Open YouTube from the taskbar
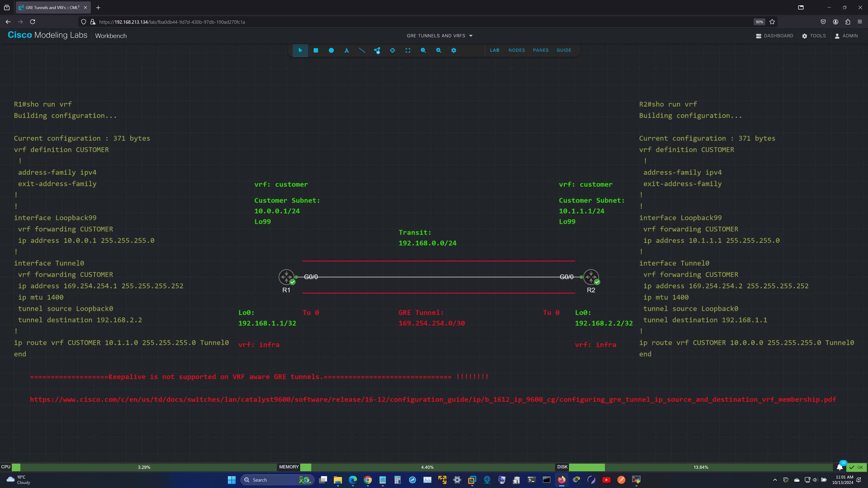 coord(606,480)
